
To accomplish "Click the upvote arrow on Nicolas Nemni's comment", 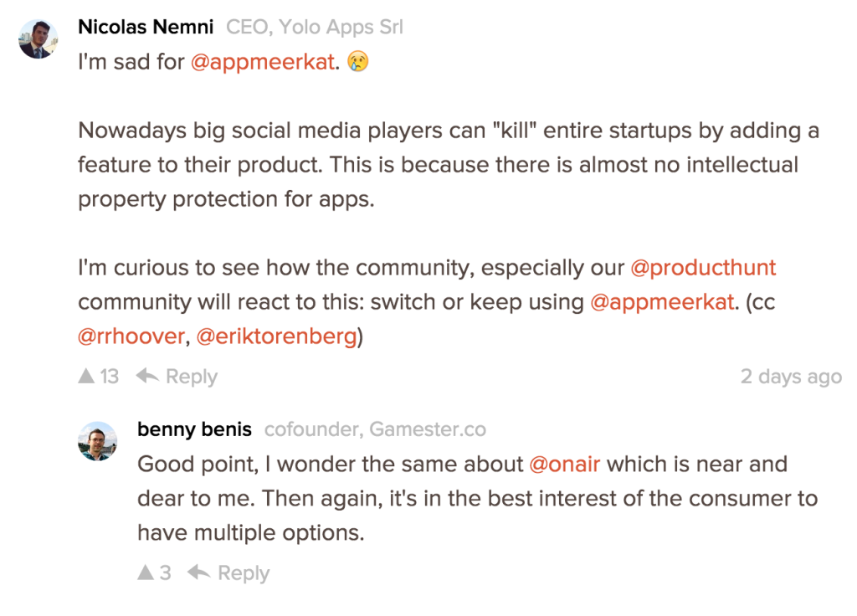I will (x=85, y=376).
